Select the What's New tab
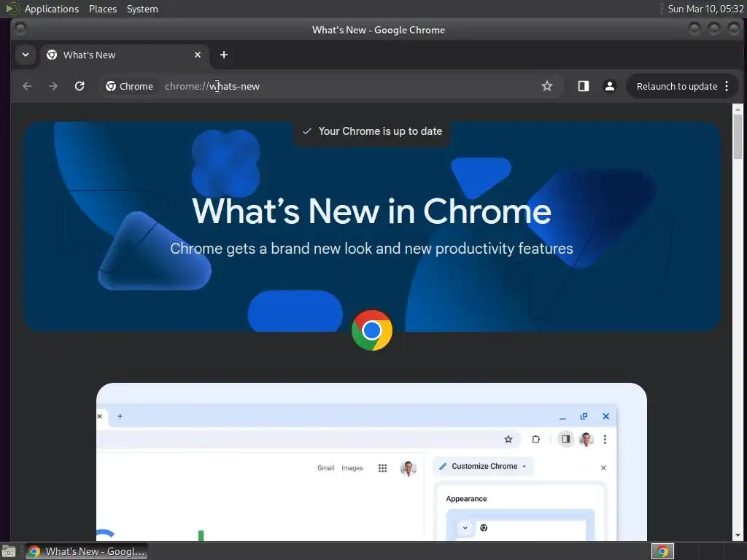The height and width of the screenshot is (560, 747). [124, 55]
